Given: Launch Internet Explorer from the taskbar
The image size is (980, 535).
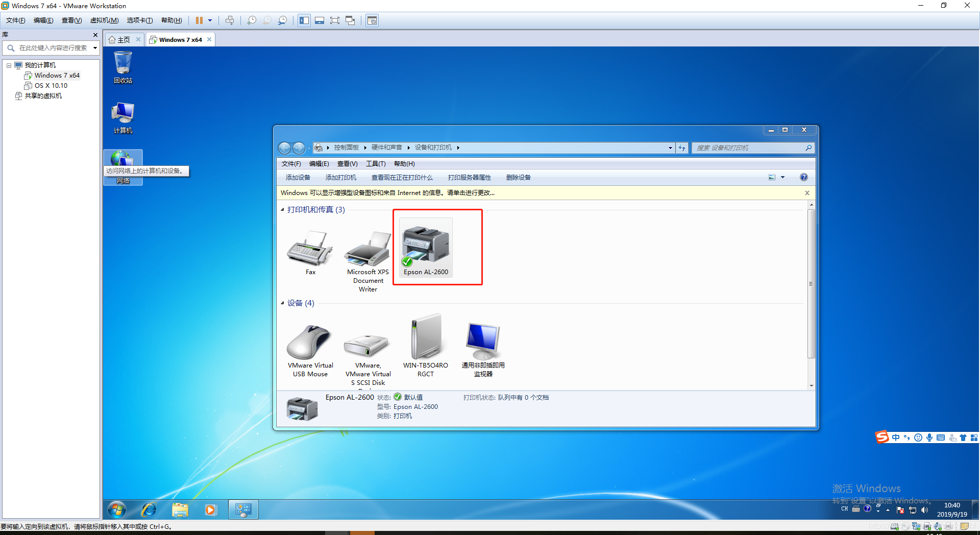Looking at the screenshot, I should (149, 509).
